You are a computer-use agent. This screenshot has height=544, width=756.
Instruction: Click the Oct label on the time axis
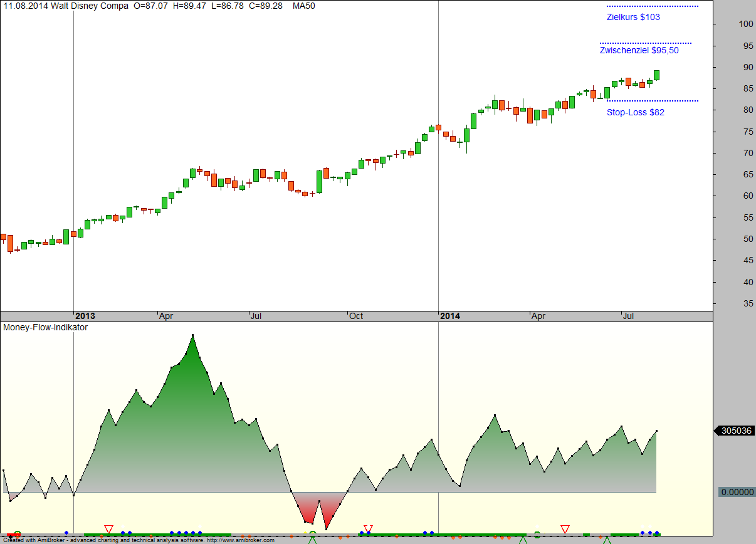356,316
